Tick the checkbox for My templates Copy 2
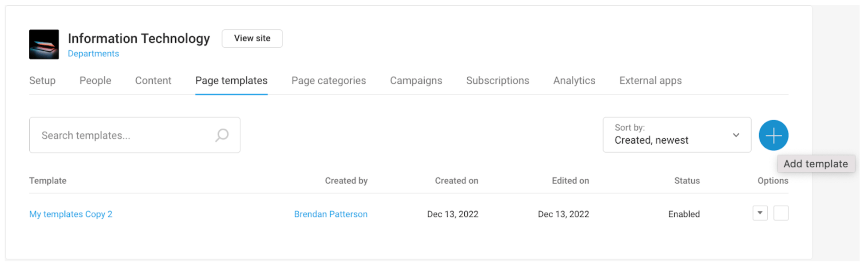868x270 pixels. coord(781,213)
